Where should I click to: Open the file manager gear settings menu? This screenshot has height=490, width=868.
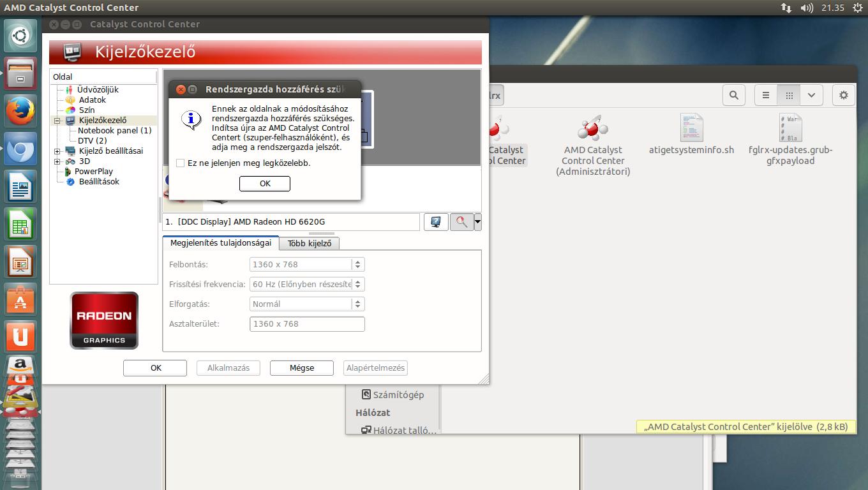point(844,95)
